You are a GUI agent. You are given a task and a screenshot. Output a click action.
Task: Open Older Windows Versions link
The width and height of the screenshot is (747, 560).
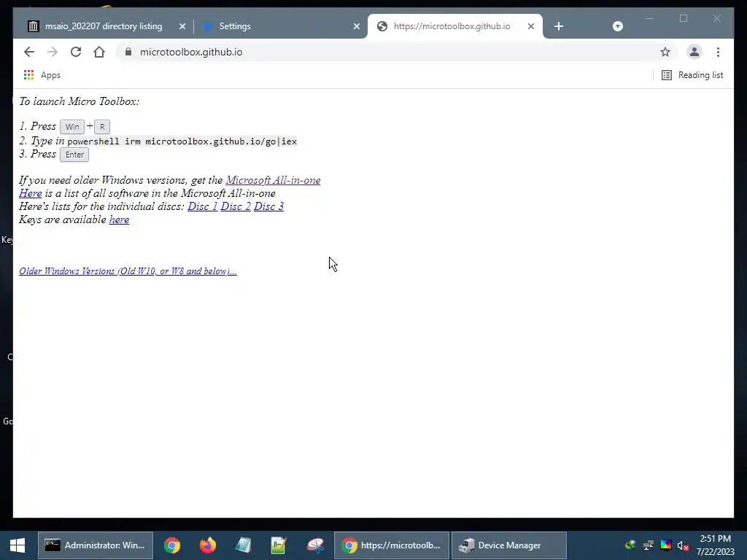(128, 271)
